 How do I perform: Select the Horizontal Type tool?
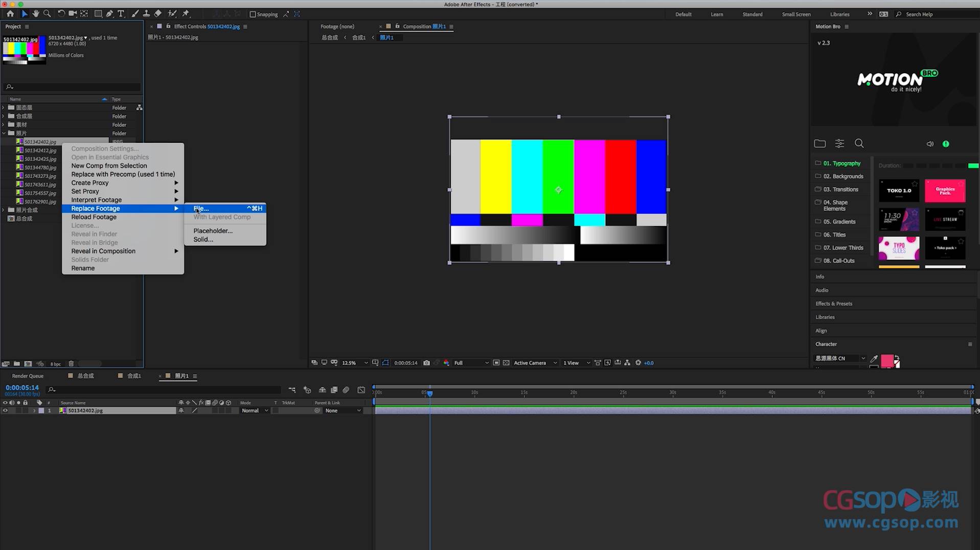click(x=121, y=14)
